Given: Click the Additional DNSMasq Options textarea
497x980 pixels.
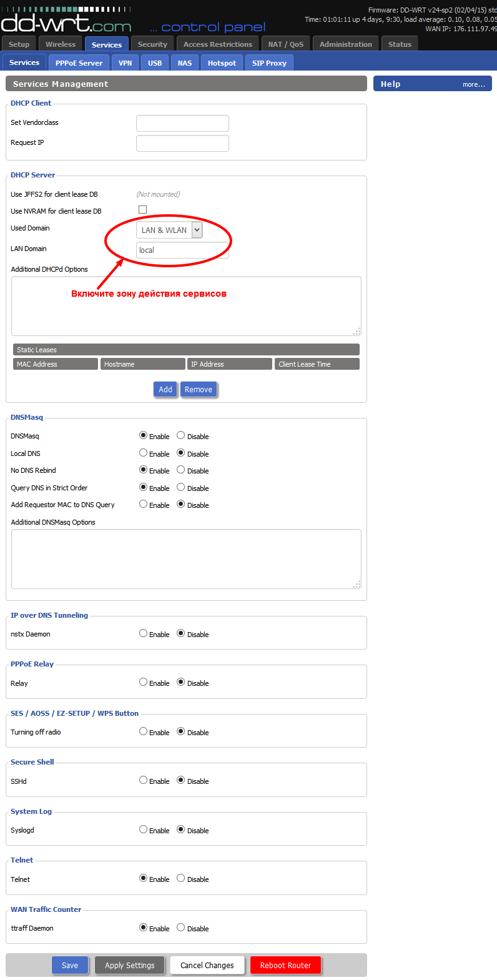Looking at the screenshot, I should pos(186,558).
